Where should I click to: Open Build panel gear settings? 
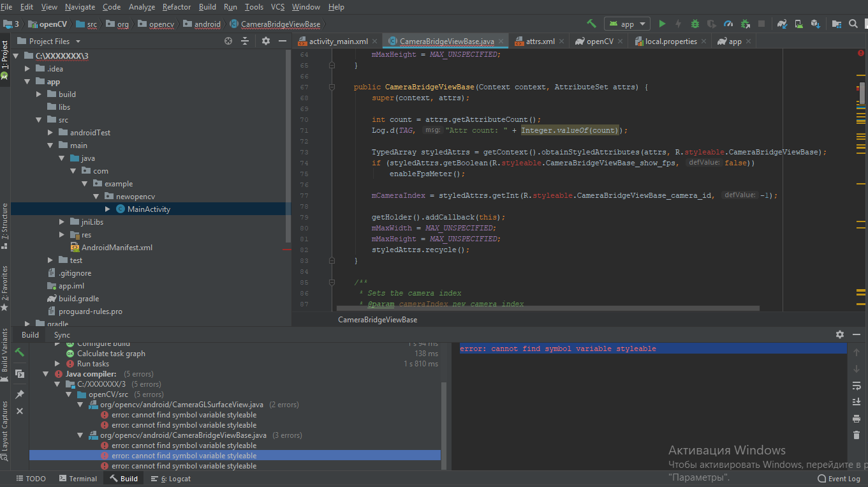[840, 334]
